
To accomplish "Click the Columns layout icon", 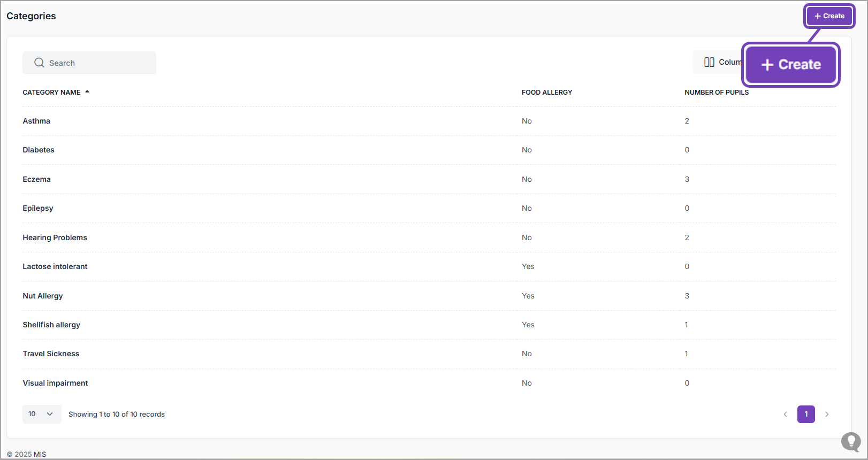I will pos(709,62).
